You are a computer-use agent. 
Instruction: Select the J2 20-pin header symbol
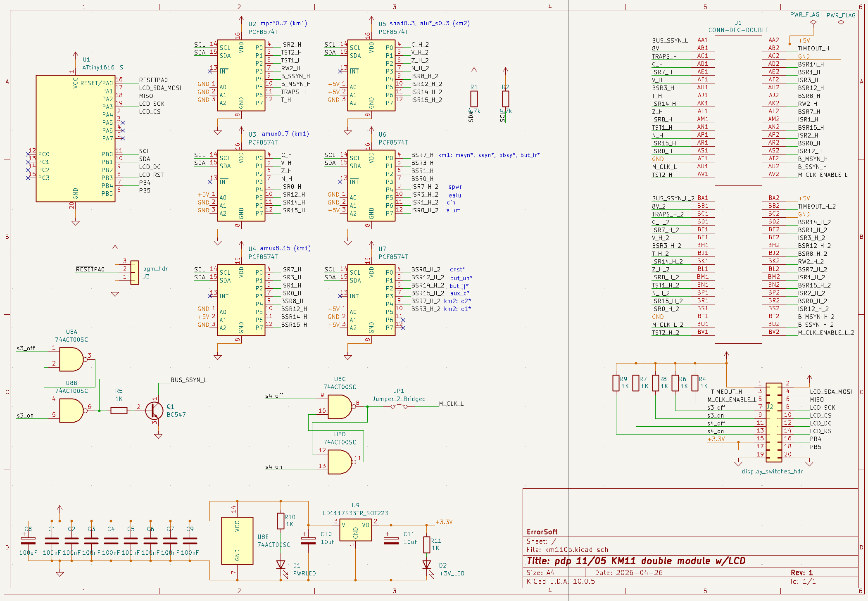point(774,422)
